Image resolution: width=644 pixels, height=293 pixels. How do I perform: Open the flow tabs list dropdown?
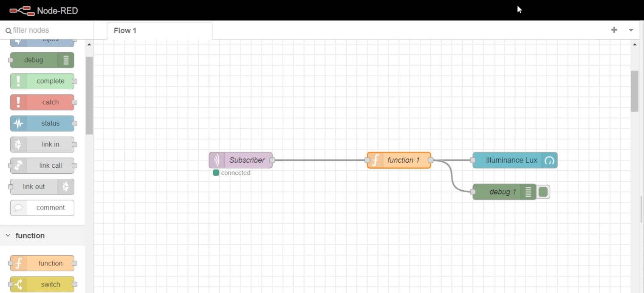631,30
